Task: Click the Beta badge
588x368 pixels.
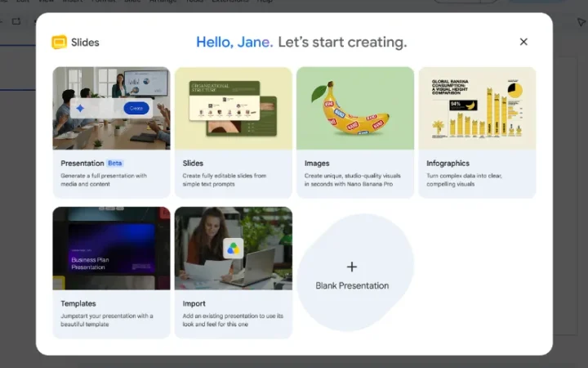Action: (x=115, y=164)
